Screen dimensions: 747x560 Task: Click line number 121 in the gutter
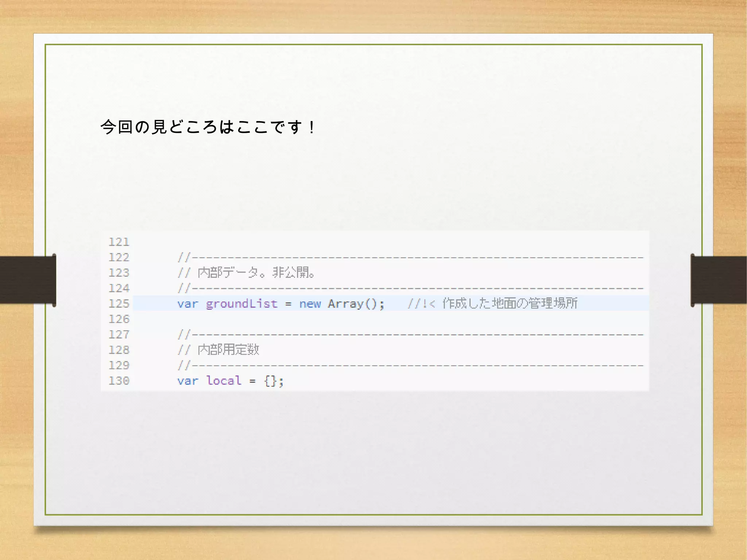pos(119,242)
